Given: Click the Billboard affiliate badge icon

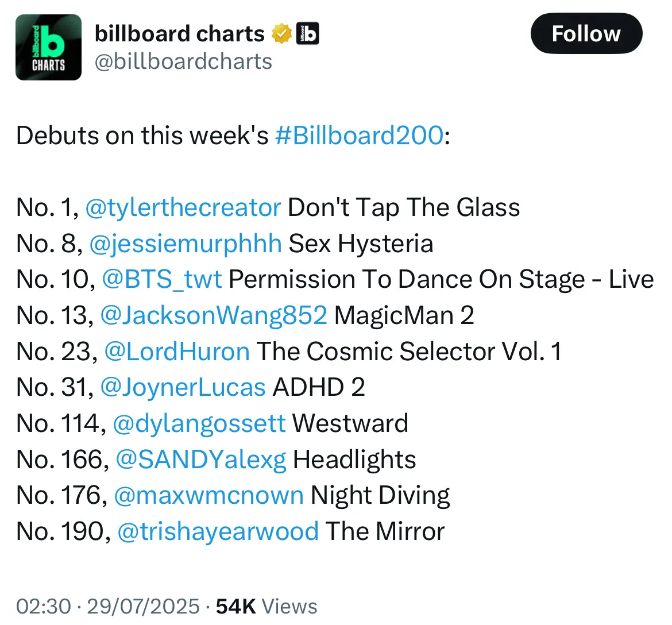Looking at the screenshot, I should tap(307, 34).
